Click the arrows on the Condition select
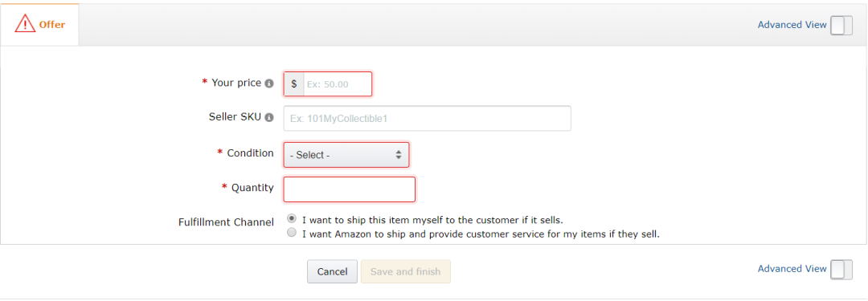This screenshot has height=301, width=868. pyautogui.click(x=398, y=155)
